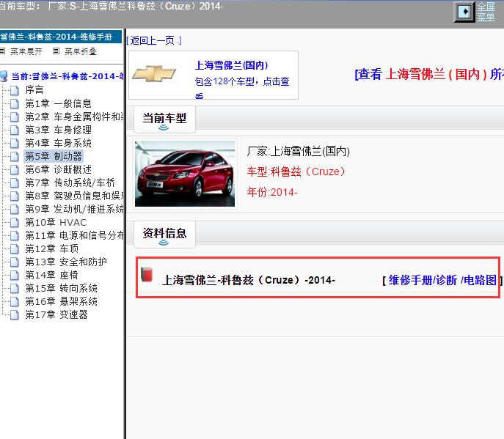Click the red Cruze car photo
The height and width of the screenshot is (439, 504).
point(185,174)
